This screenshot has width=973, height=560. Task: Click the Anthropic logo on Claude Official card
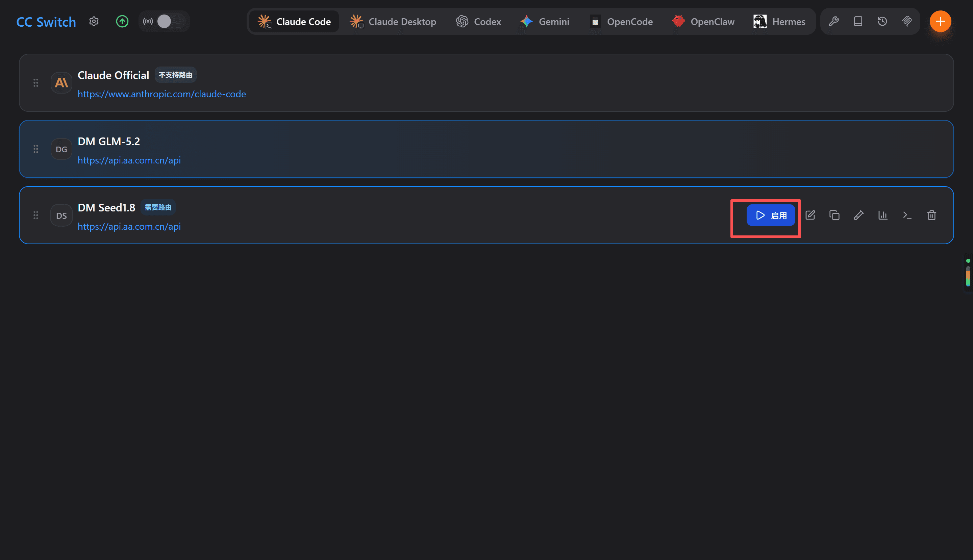pos(61,83)
